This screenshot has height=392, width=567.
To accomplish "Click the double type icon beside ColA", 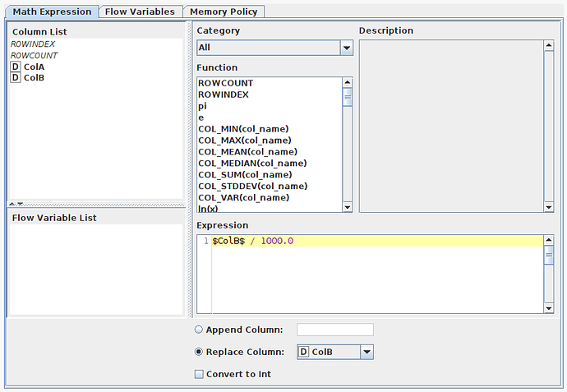I will tap(15, 67).
